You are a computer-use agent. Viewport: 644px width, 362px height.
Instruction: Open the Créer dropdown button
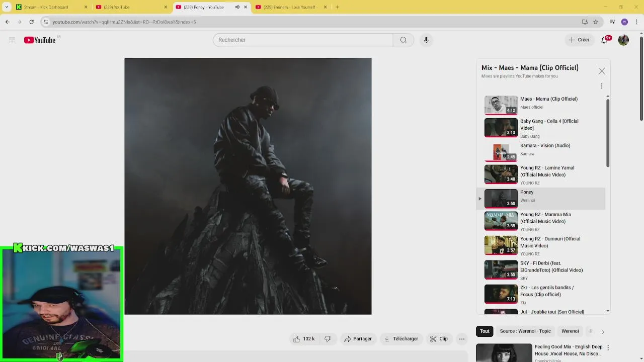pos(579,40)
